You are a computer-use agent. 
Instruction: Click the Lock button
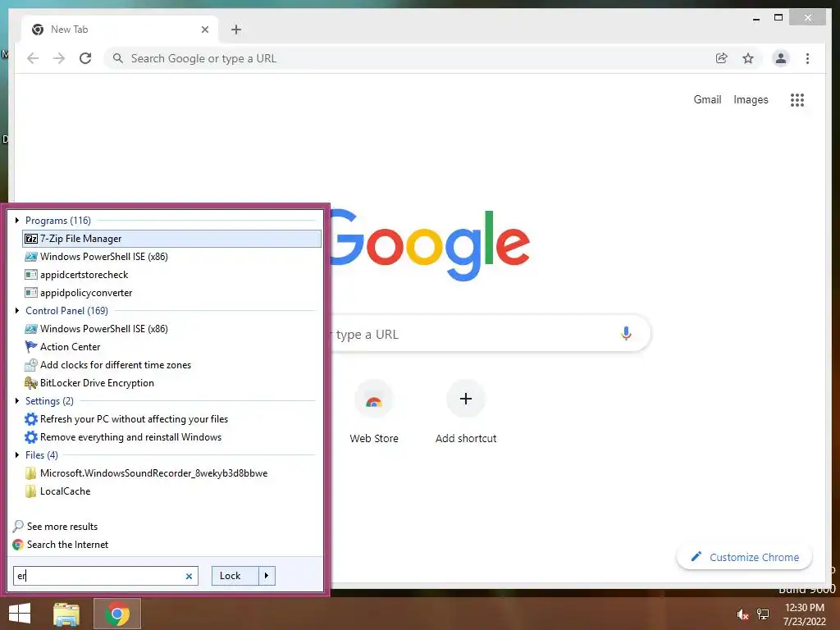coord(235,576)
